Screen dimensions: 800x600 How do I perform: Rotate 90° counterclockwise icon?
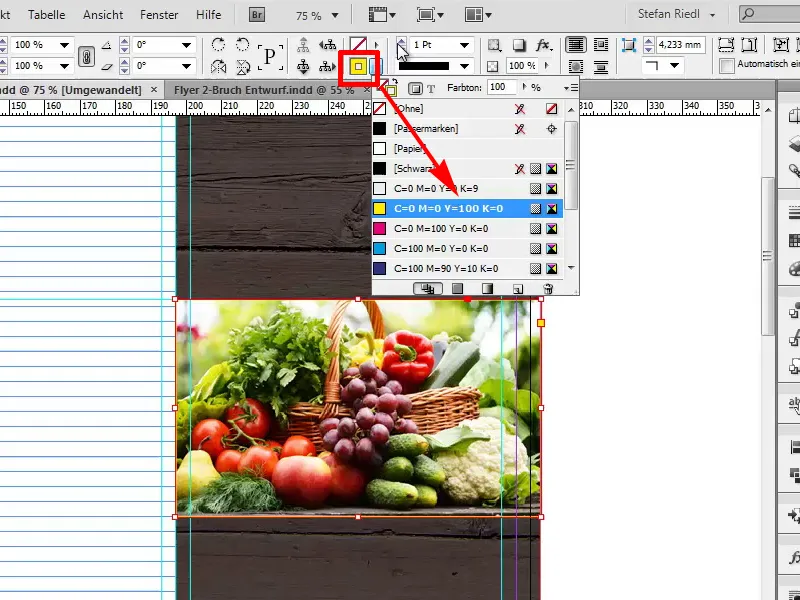point(242,44)
